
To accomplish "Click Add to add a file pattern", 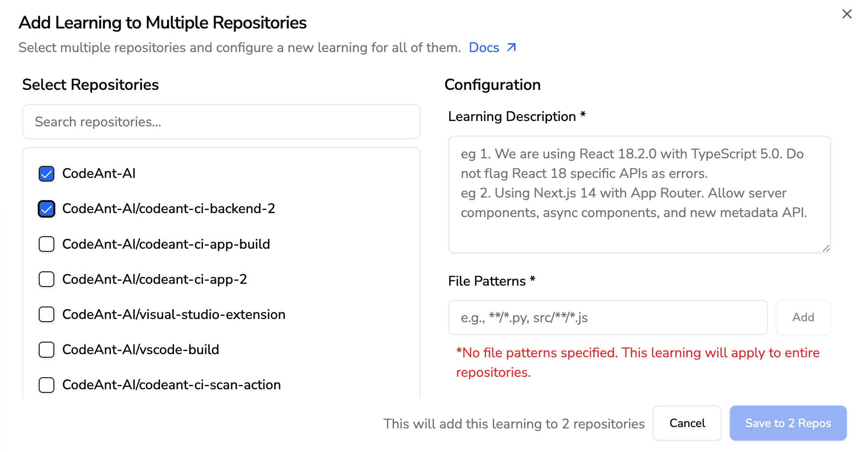I will (x=803, y=317).
